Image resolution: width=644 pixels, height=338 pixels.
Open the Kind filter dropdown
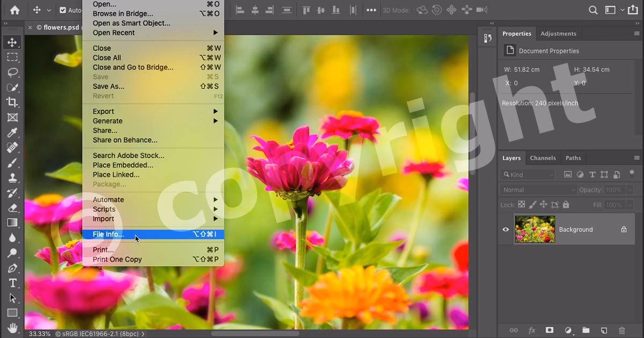point(528,174)
